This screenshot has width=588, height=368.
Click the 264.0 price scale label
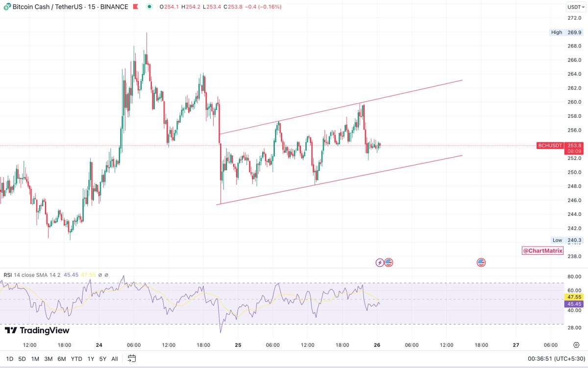[574, 74]
